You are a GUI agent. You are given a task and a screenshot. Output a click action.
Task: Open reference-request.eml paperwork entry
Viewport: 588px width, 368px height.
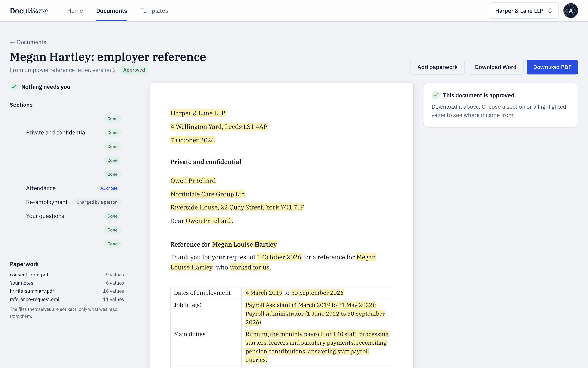pos(35,299)
